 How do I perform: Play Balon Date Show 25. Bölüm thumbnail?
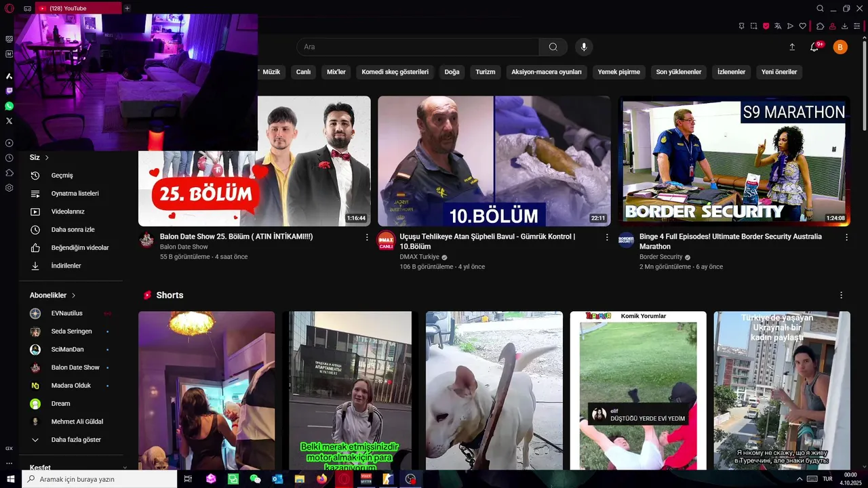tap(254, 161)
